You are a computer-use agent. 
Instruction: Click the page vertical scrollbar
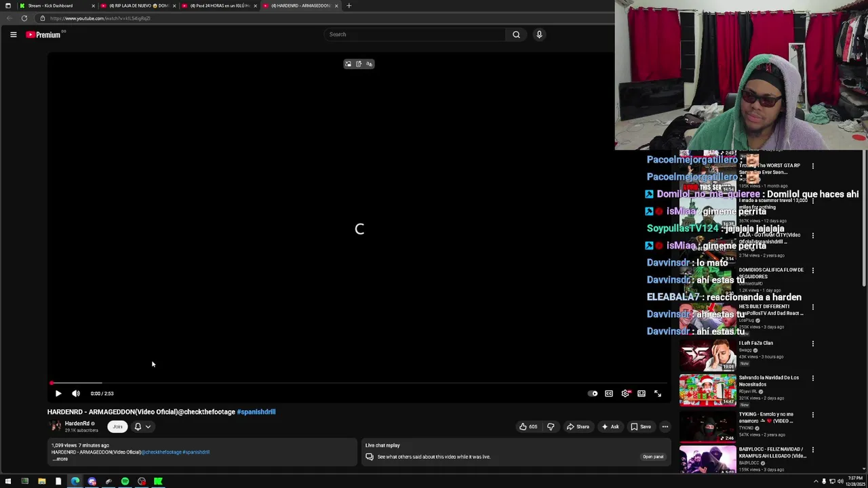pos(864,217)
